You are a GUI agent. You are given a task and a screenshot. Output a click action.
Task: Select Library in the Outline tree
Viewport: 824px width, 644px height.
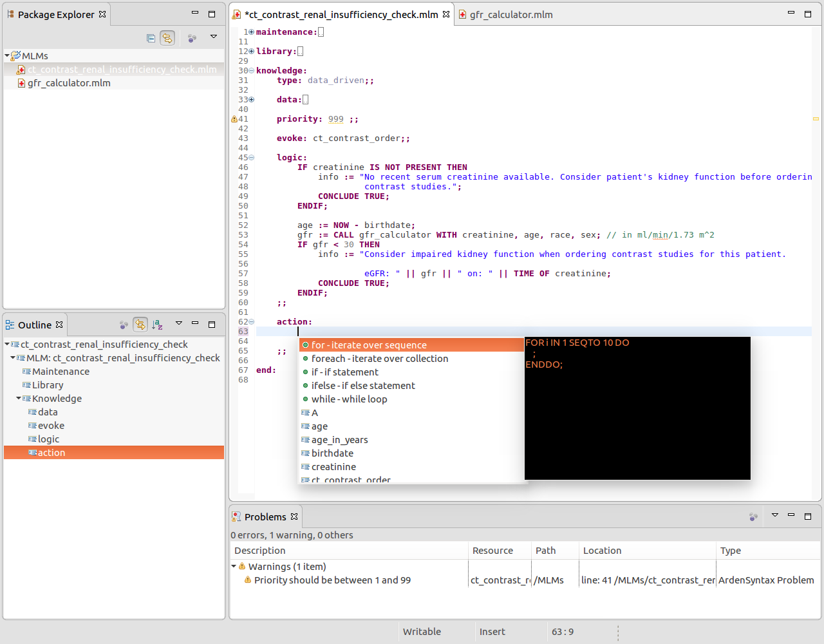point(48,385)
